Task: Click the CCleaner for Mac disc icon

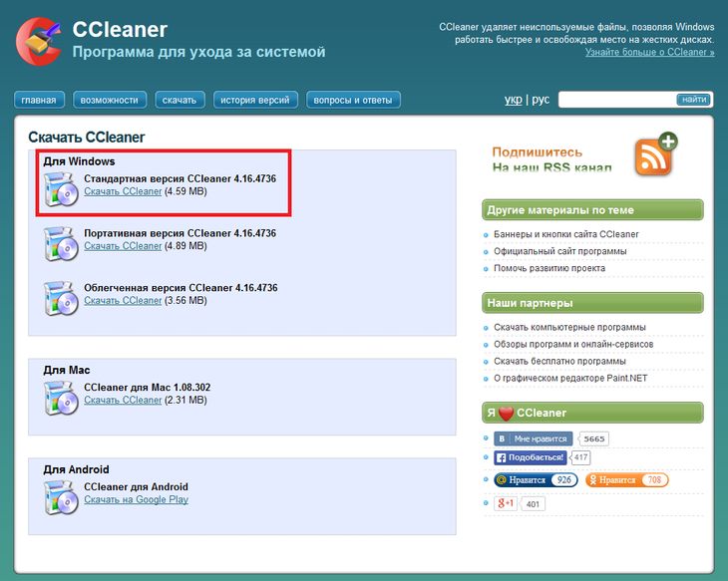Action: 61,398
